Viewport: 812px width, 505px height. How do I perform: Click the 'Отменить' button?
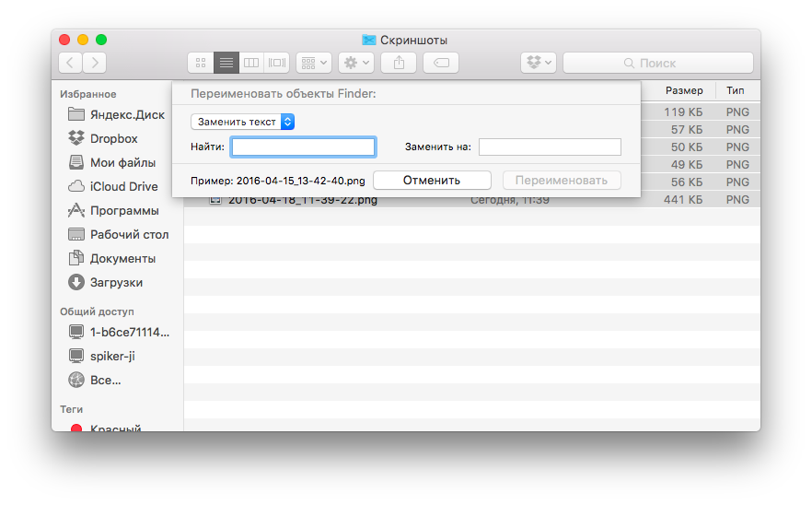tap(431, 180)
